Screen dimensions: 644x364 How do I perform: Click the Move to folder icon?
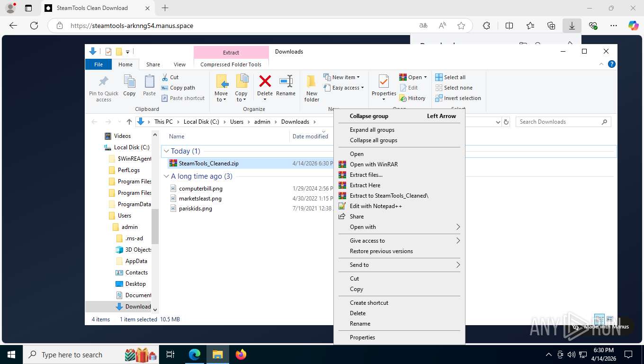point(221,82)
